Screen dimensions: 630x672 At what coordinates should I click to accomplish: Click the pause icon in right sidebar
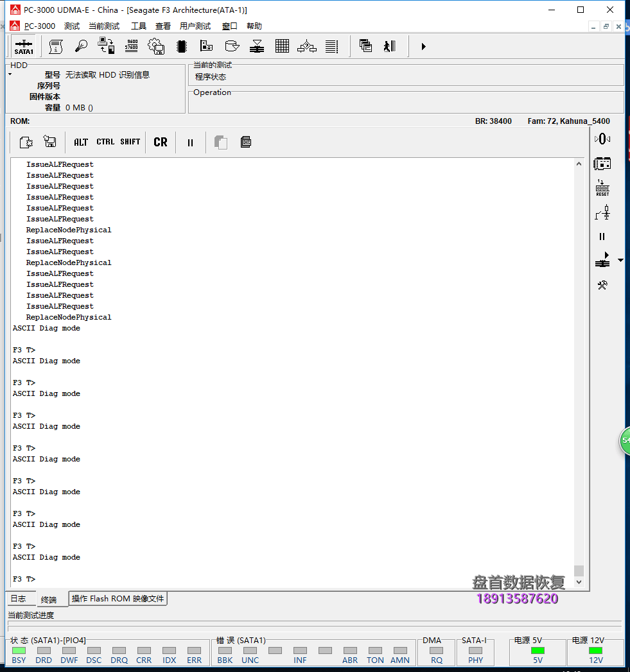tap(602, 237)
